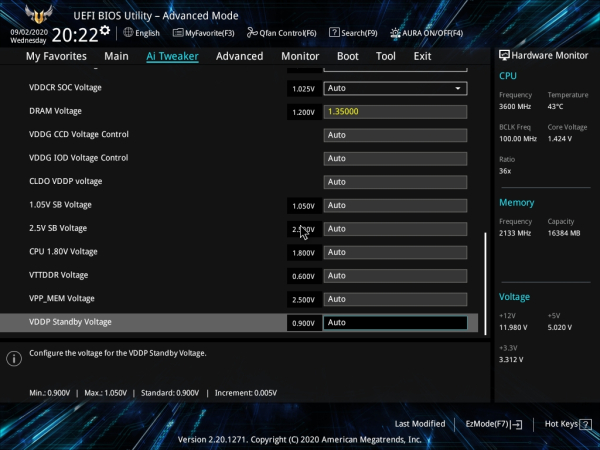Click the TUF logo emblem

tap(39, 15)
